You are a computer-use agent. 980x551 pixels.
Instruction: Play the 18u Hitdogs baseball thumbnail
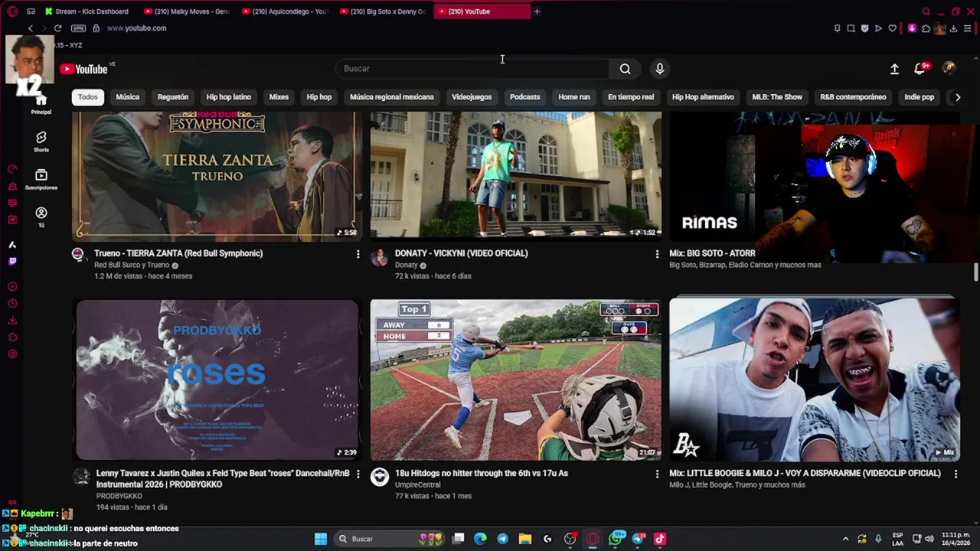tap(516, 380)
